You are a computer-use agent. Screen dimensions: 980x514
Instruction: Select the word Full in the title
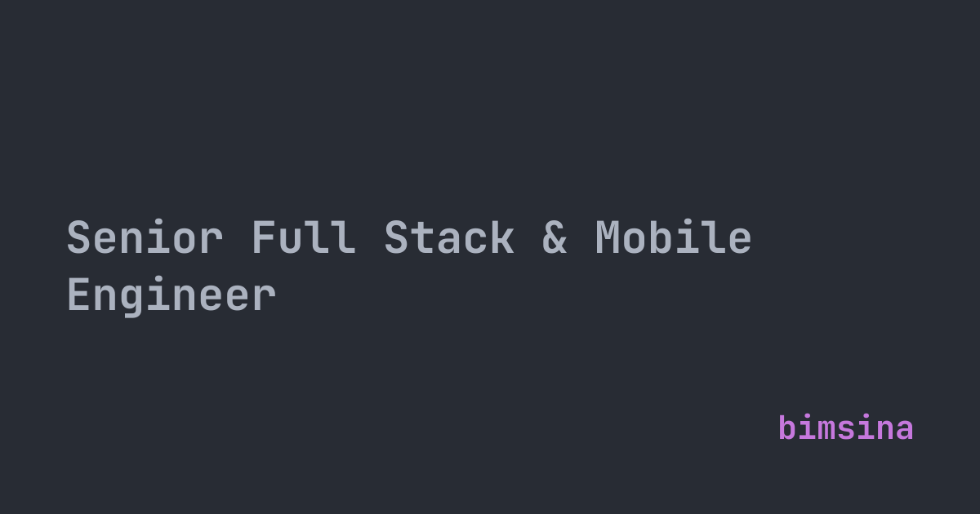pyautogui.click(x=303, y=238)
